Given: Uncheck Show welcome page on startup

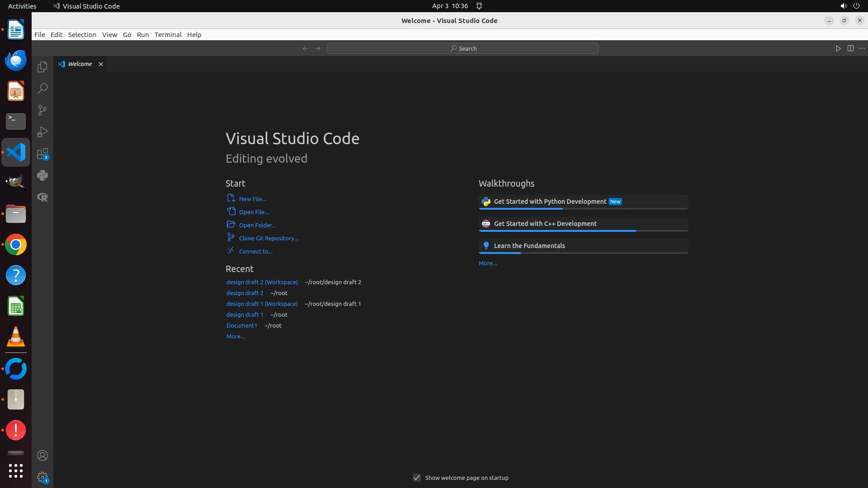Looking at the screenshot, I should pos(417,478).
